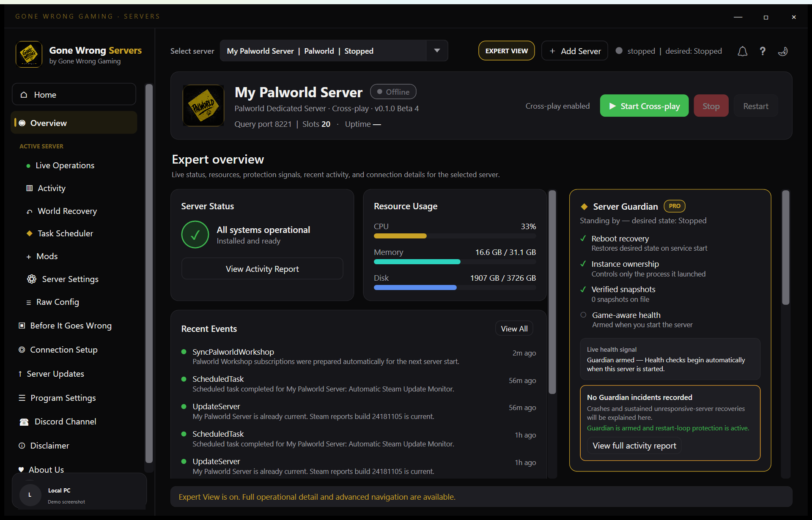Screen dimensions: 812x520
Task: Open Connection Setup
Action: 63,350
